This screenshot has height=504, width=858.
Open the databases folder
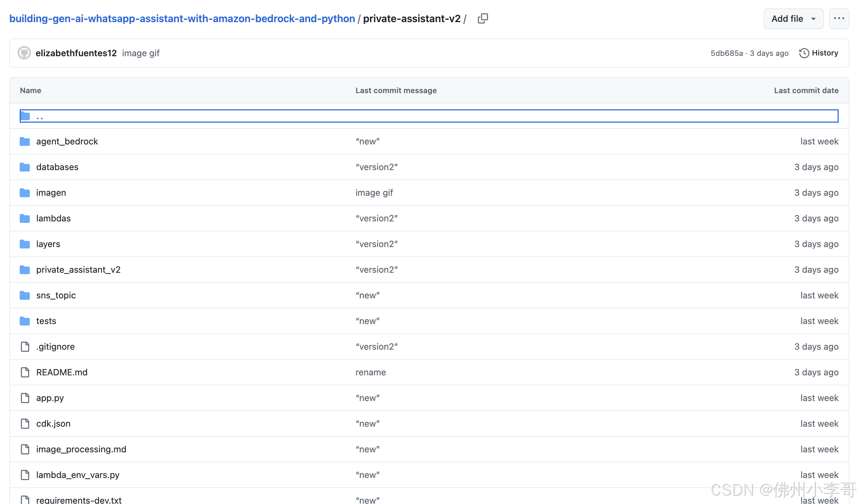57,167
